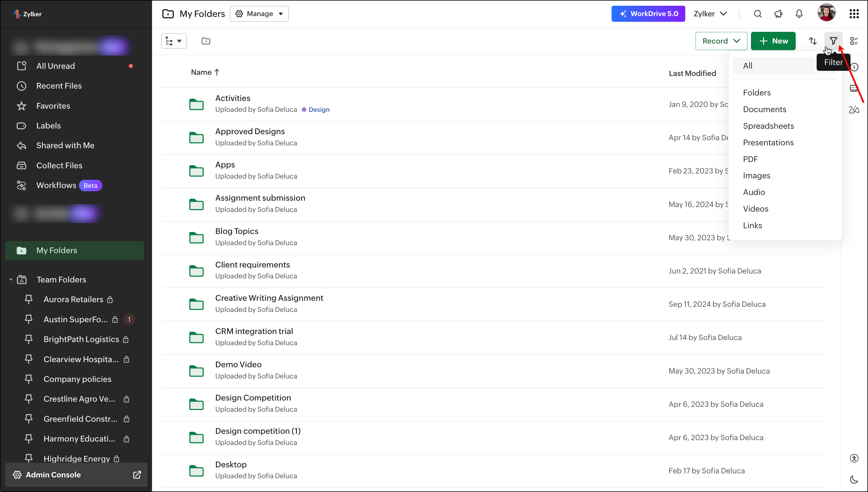Open the notifications bell
Viewport: 868px width, 492px height.
pyautogui.click(x=799, y=14)
